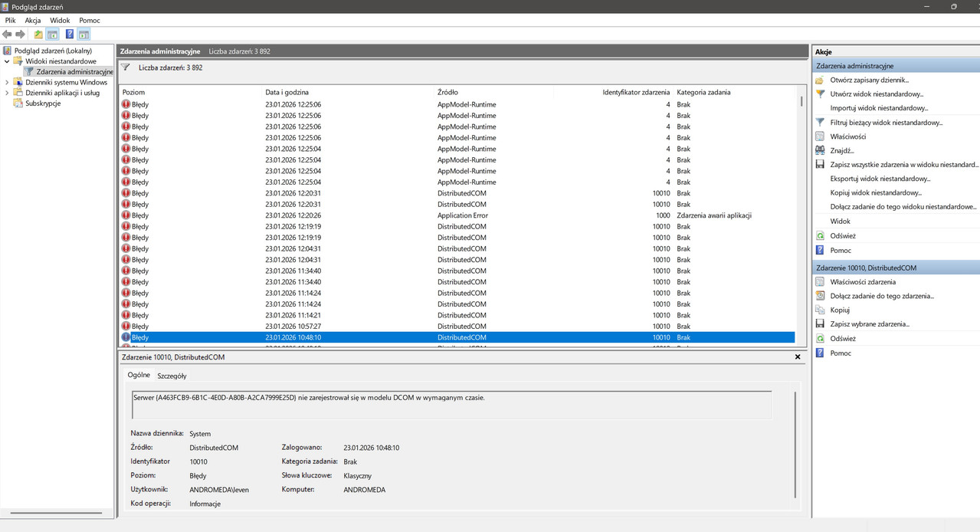Screen dimensions: 980x532
Task: Sort events by the Poziom column header
Action: [191, 92]
